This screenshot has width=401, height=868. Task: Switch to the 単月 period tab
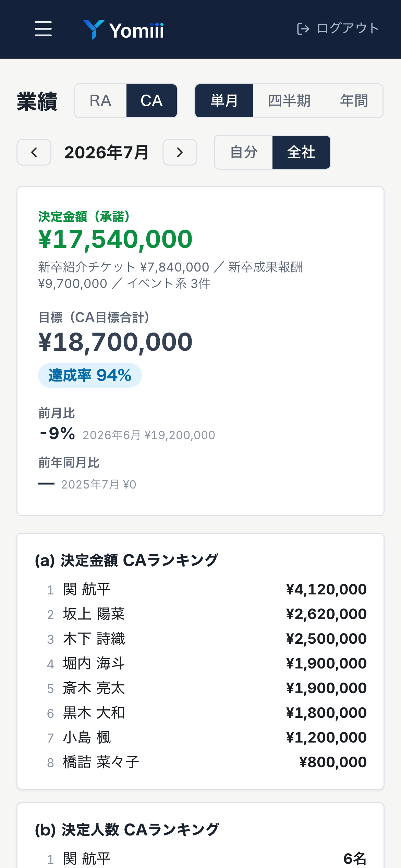point(224,101)
